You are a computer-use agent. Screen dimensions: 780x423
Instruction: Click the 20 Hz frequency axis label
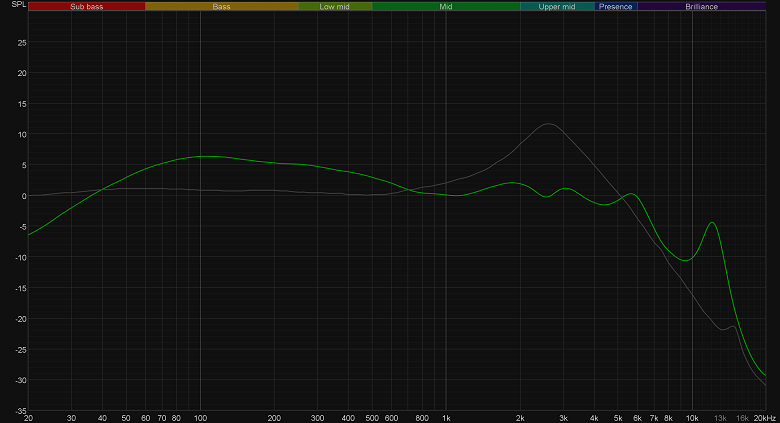28,418
